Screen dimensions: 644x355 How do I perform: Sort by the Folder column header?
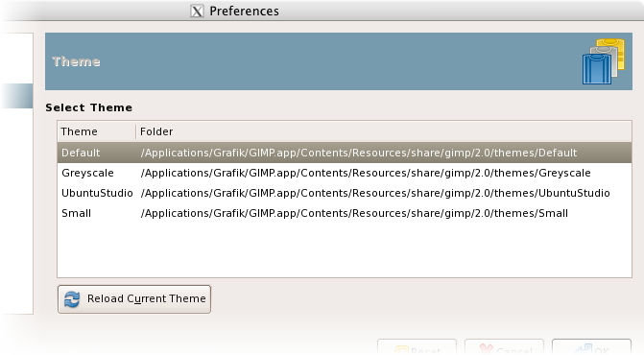(x=384, y=131)
